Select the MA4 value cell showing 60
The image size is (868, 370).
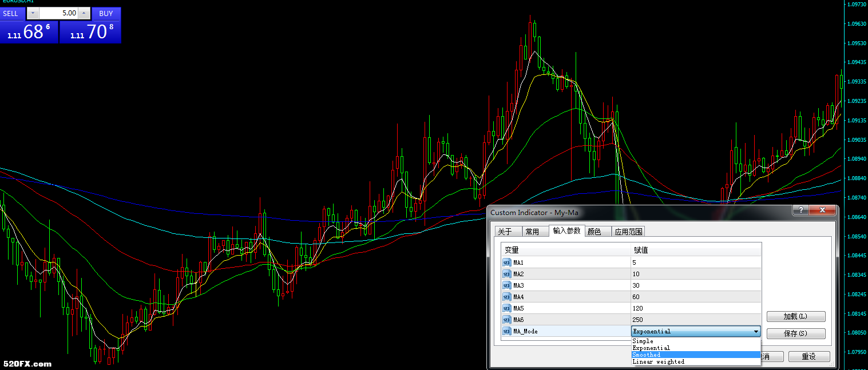(696, 297)
